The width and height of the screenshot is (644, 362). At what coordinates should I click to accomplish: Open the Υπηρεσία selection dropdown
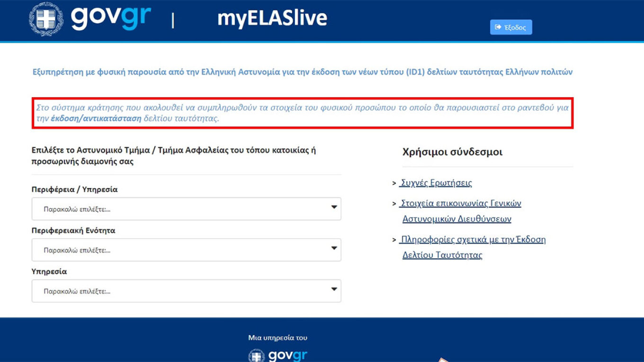tap(186, 291)
